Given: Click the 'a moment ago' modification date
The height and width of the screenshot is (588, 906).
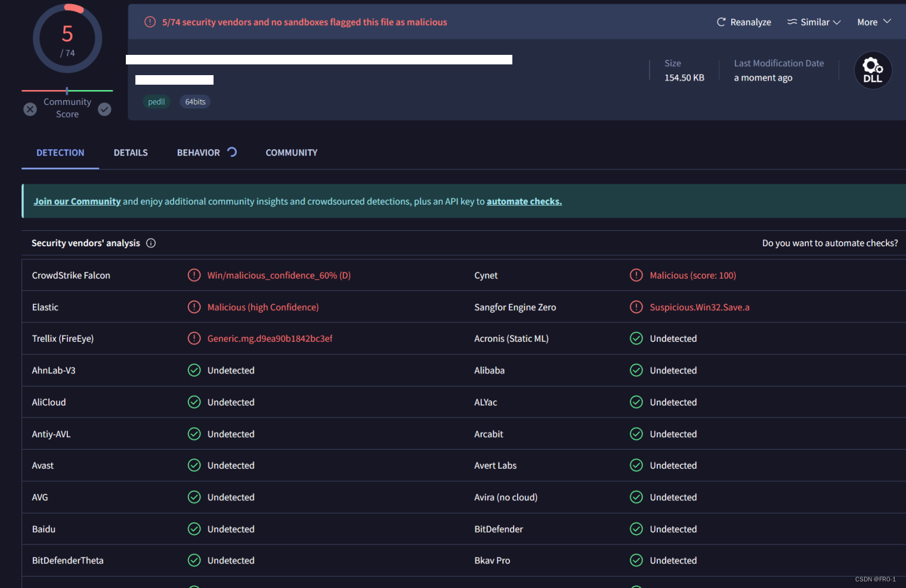Looking at the screenshot, I should 763,78.
